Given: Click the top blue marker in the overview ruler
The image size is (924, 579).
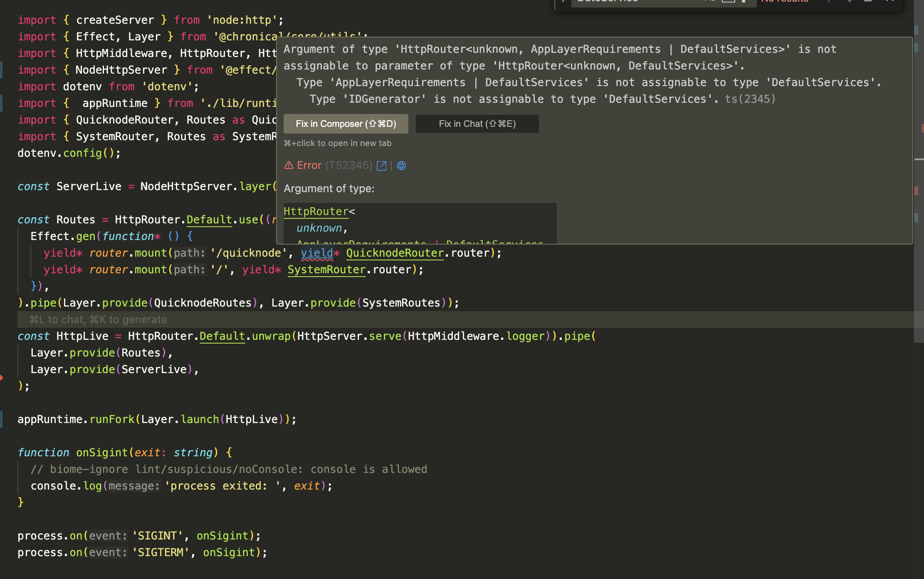Looking at the screenshot, I should (x=917, y=30).
